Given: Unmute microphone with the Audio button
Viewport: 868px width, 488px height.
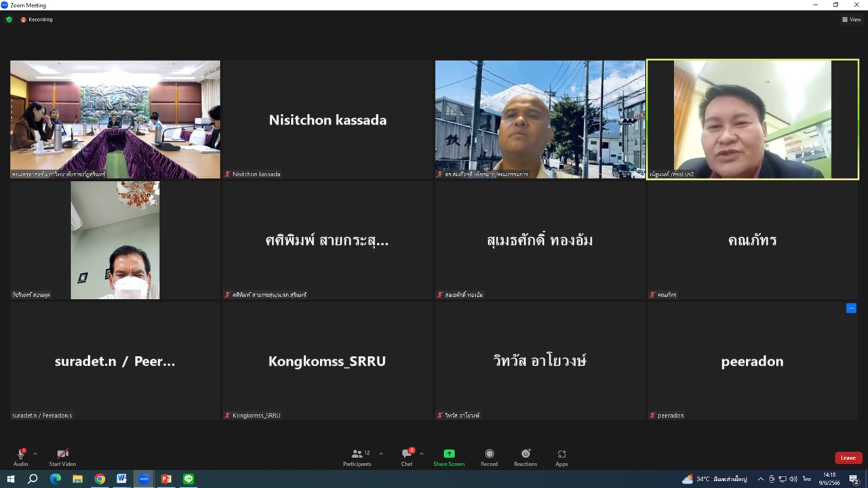Looking at the screenshot, I should (21, 454).
